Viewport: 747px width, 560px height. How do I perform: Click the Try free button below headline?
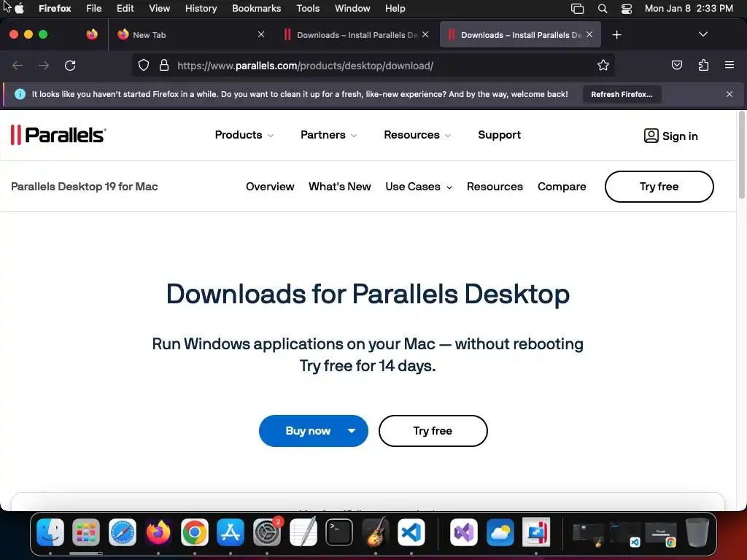tap(433, 431)
